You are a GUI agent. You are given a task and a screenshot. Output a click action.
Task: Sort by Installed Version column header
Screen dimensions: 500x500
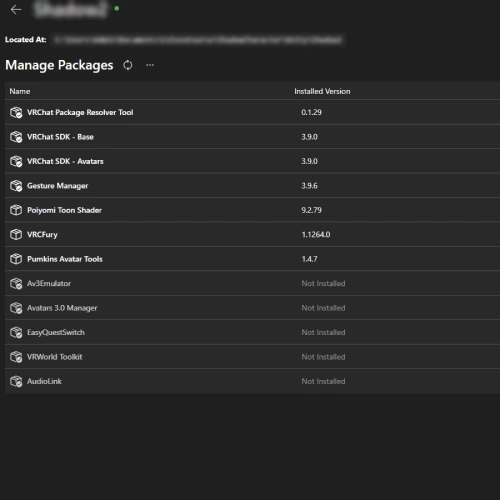tap(322, 91)
